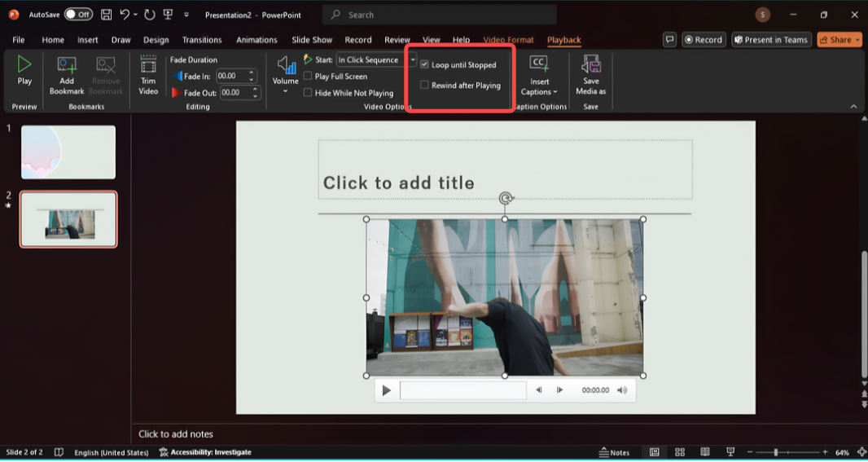
Task: Open Customize Quick Access Toolbar dropdown
Action: pyautogui.click(x=186, y=15)
